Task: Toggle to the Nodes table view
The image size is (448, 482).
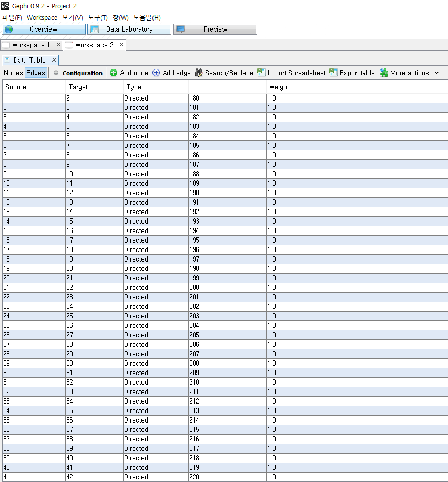Action: tap(13, 73)
